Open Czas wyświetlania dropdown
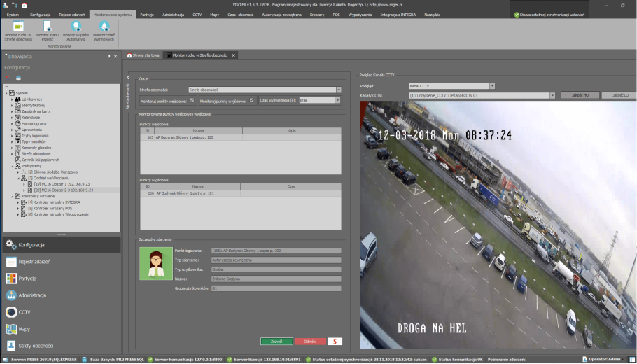Image resolution: width=637 pixels, height=364 pixels. pos(337,100)
